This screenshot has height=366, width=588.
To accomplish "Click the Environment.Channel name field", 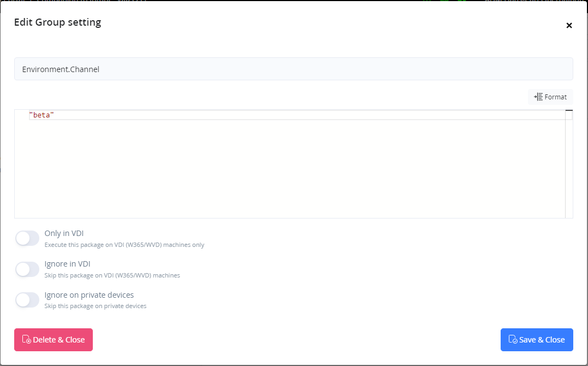I will (293, 69).
